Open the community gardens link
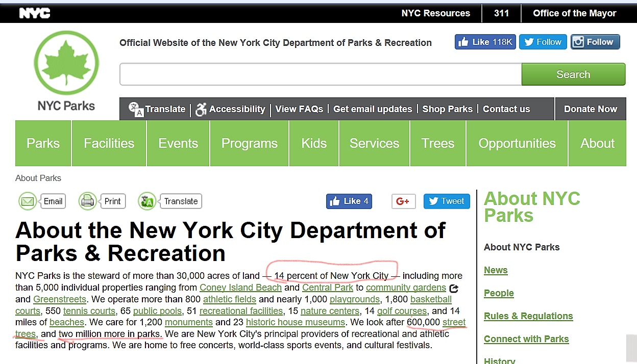 point(406,288)
